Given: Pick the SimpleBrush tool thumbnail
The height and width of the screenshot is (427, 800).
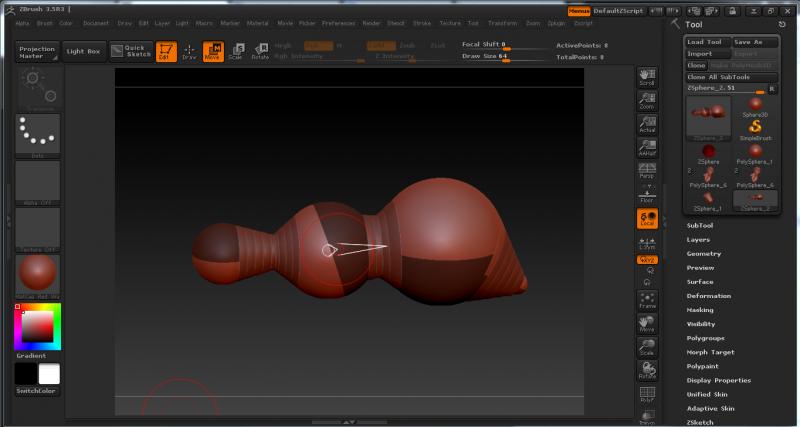Looking at the screenshot, I should click(756, 126).
